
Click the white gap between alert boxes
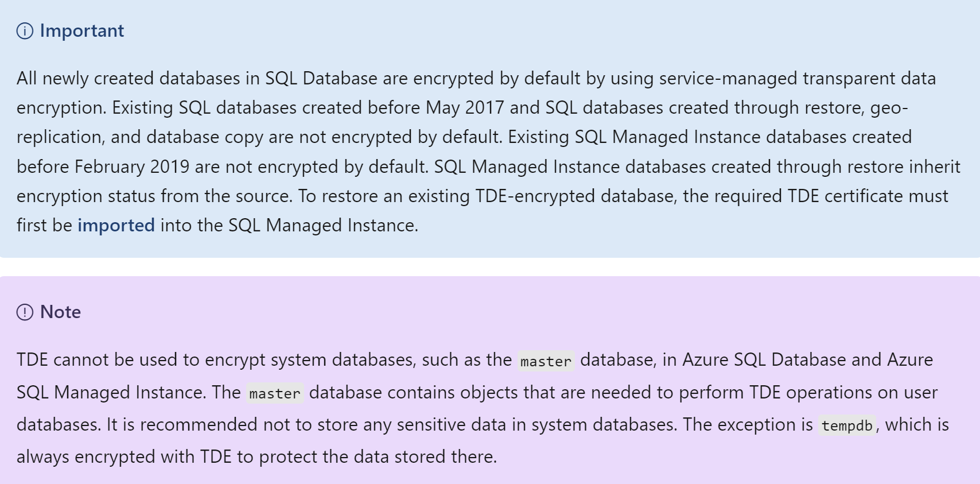[490, 267]
